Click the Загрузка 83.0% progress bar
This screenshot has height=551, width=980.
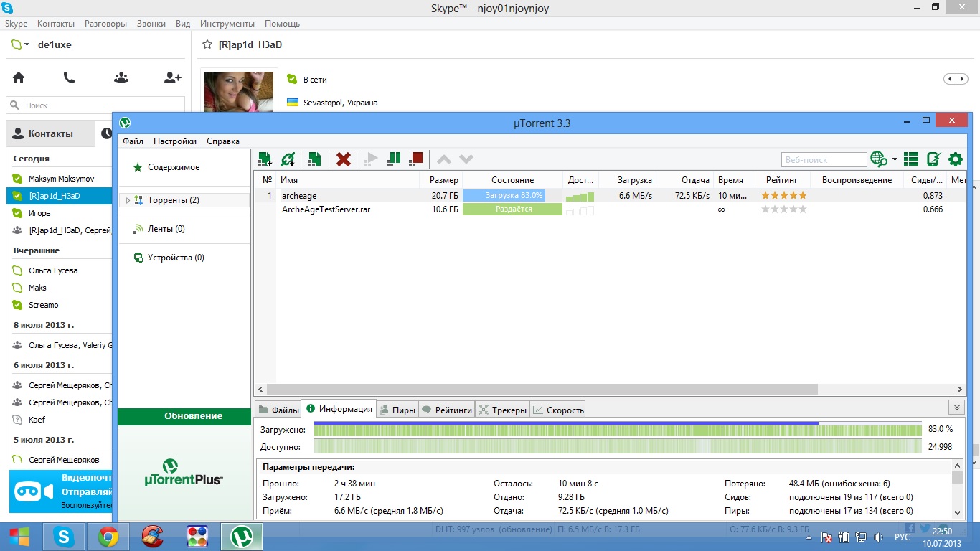coord(512,196)
